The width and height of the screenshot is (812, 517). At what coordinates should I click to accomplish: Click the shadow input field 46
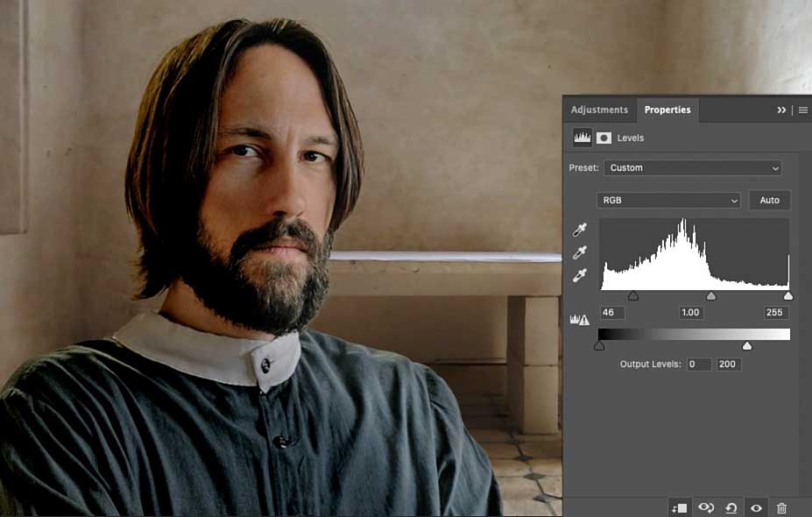click(612, 312)
